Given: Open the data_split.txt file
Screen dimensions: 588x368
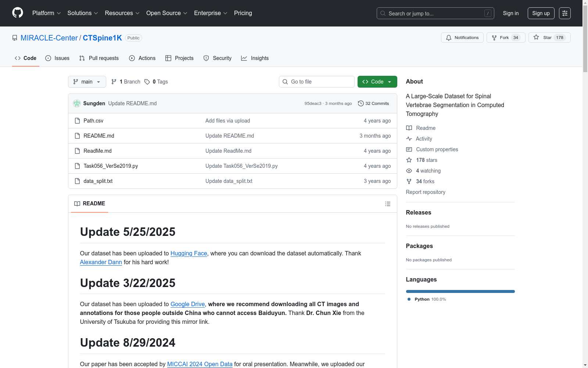Looking at the screenshot, I should tap(98, 181).
